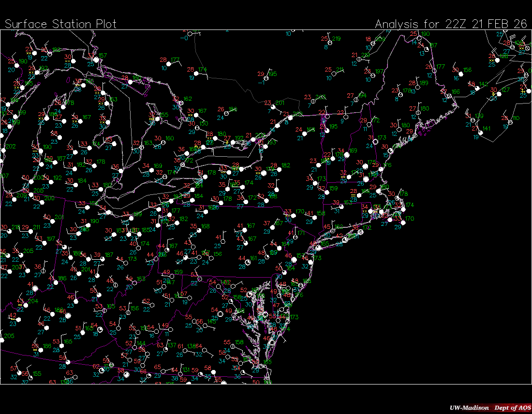532x414 pixels.
Task: Click station with temperature 32 and pressure 155
Action: click(x=157, y=119)
